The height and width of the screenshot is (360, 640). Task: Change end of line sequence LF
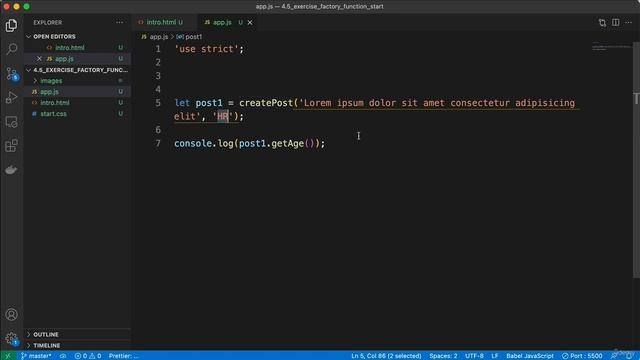click(495, 356)
